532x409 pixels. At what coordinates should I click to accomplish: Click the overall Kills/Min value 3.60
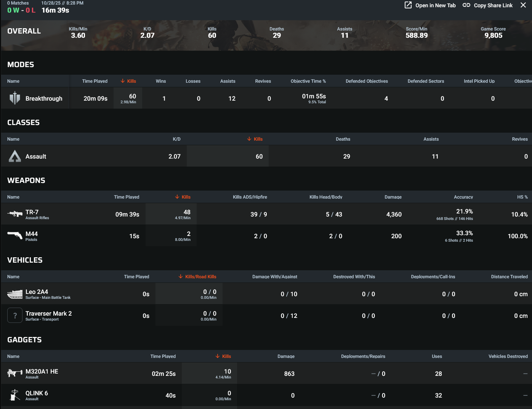tap(78, 35)
